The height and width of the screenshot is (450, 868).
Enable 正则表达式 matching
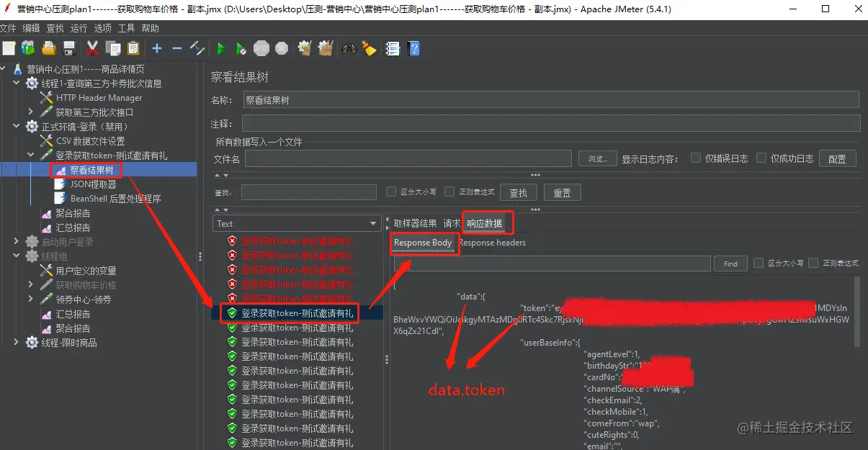449,192
